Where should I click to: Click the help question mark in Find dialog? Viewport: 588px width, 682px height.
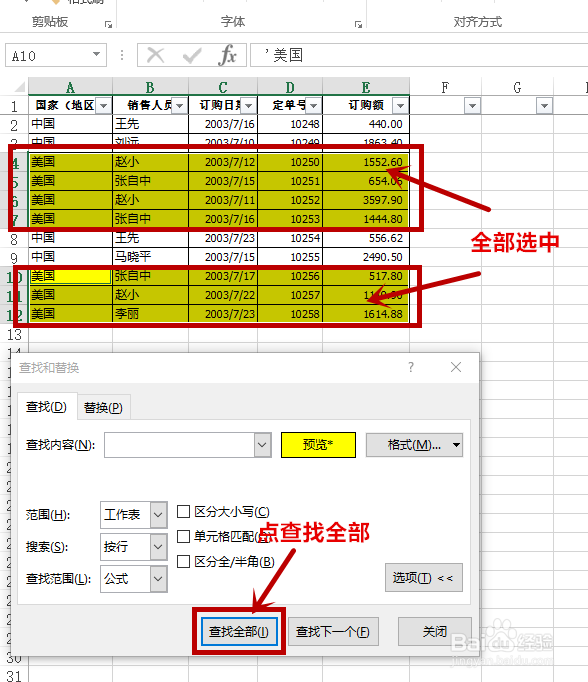click(x=411, y=367)
